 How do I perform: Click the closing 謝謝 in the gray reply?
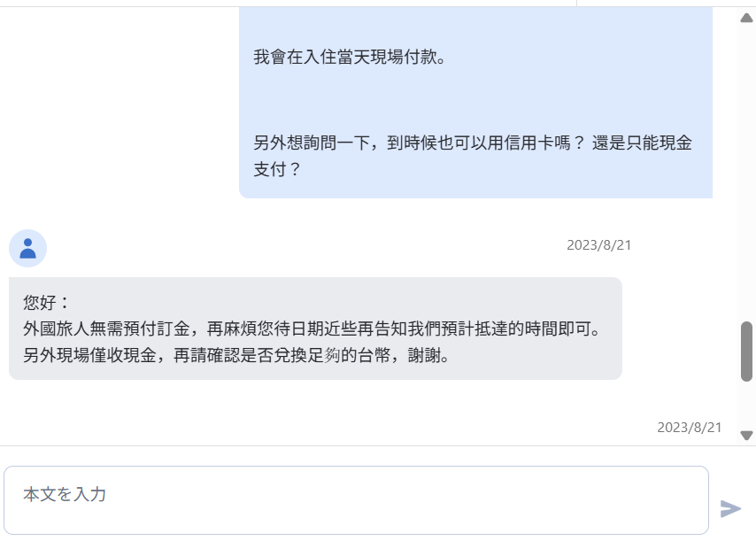click(424, 355)
